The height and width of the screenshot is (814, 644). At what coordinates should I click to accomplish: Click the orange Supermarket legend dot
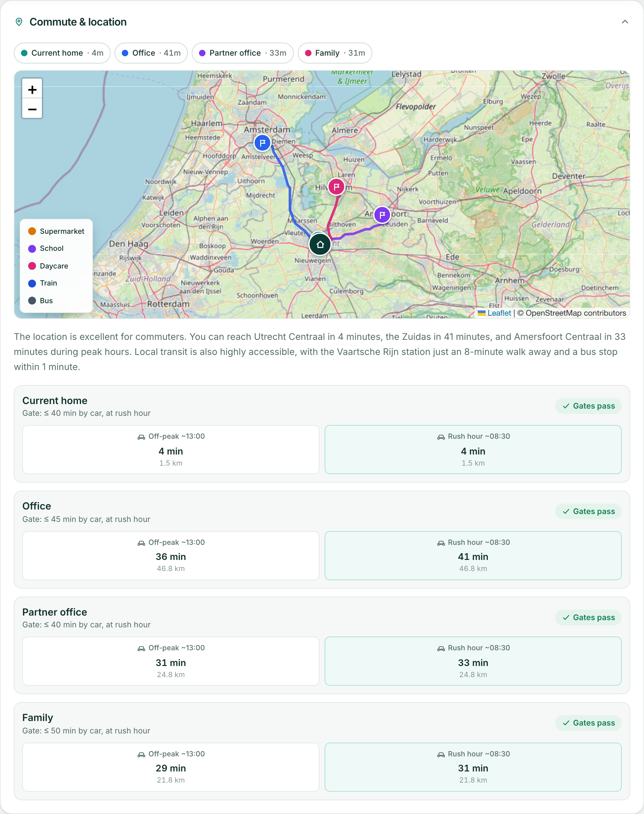pos(32,231)
